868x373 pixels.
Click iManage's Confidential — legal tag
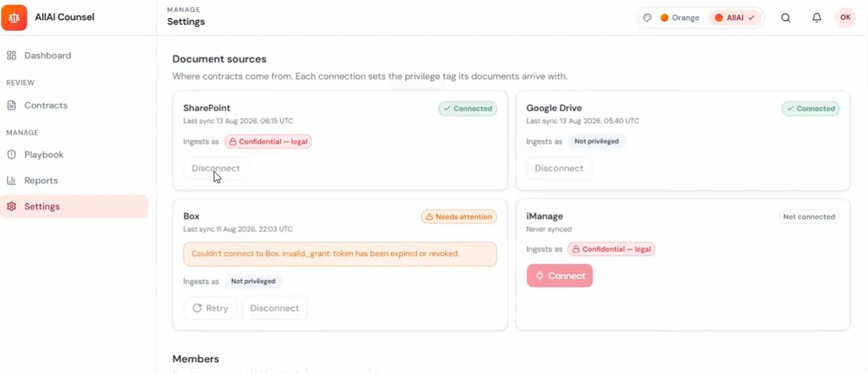(x=611, y=249)
